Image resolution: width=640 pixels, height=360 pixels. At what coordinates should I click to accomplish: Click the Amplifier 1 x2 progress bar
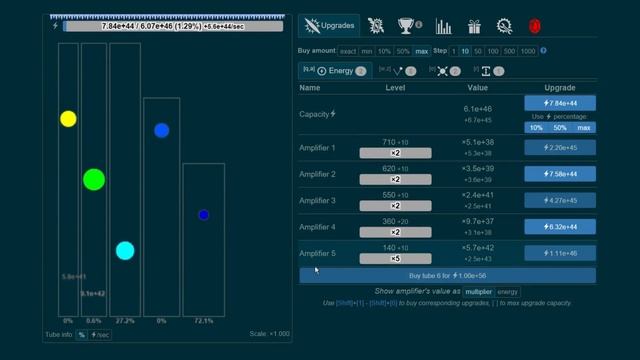point(395,153)
